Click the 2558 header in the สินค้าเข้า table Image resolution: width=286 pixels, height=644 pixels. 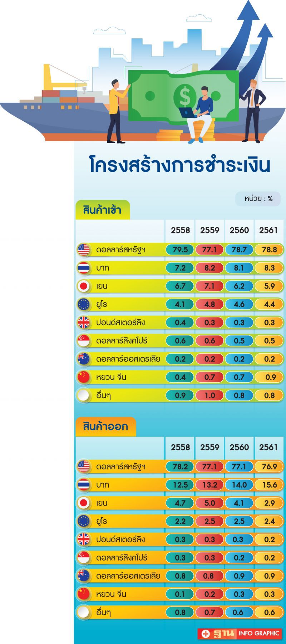180,230
